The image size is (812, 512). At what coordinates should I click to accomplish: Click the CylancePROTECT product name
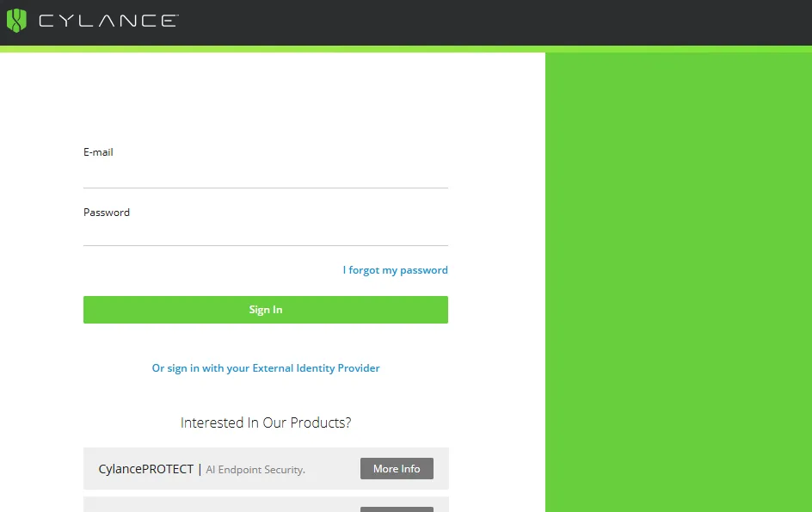pyautogui.click(x=146, y=469)
